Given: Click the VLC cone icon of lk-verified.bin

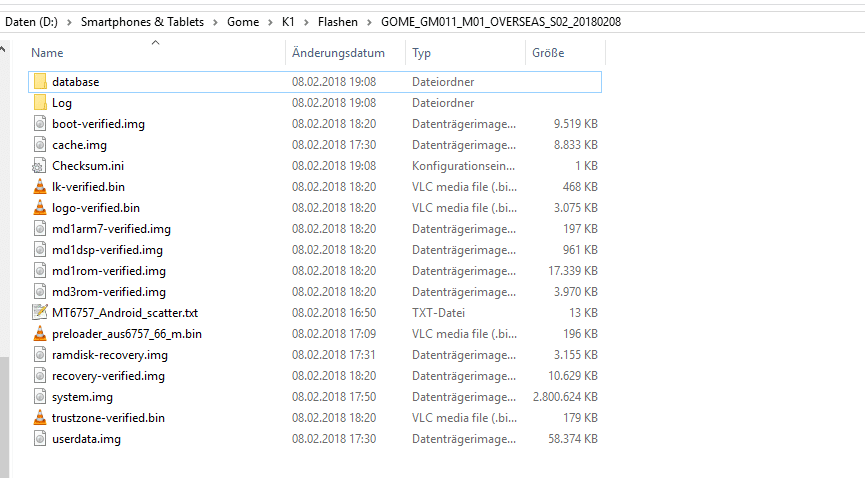Looking at the screenshot, I should [x=40, y=187].
